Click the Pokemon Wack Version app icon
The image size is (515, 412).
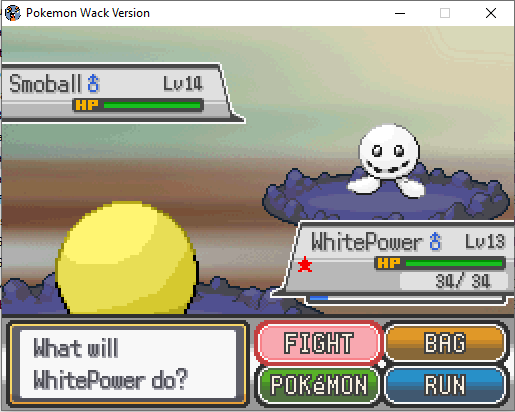coord(13,13)
